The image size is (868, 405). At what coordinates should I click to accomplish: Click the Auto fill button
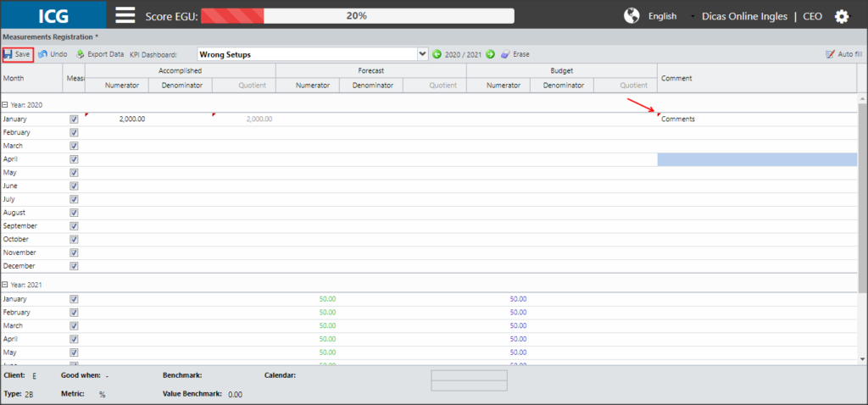843,54
